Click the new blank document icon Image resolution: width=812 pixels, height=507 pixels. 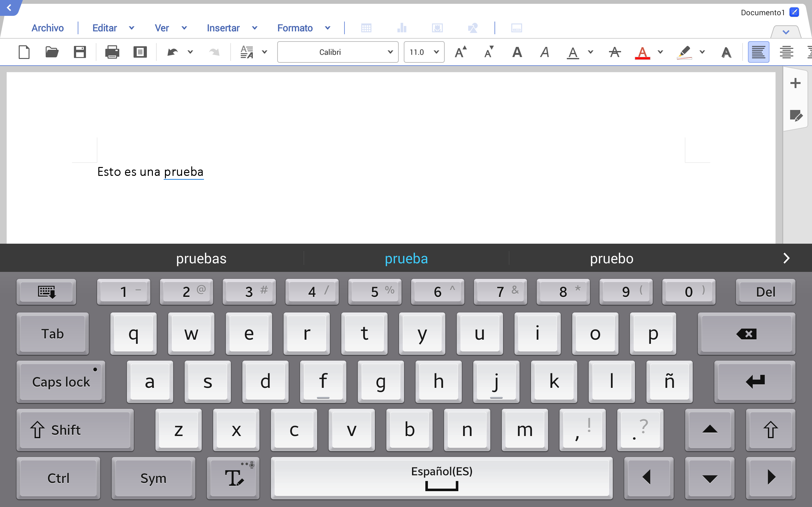[x=24, y=52]
